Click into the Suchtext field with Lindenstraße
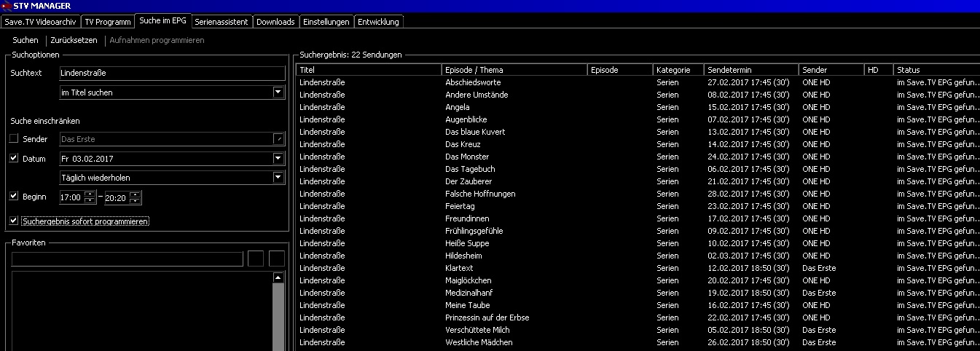Image resolution: width=980 pixels, height=351 pixels. [x=172, y=74]
